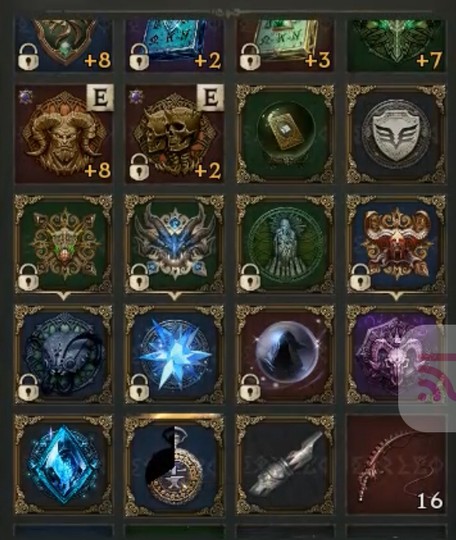Toggle padlock on the green-eyed ornate mask
The image size is (456, 540).
tap(28, 277)
